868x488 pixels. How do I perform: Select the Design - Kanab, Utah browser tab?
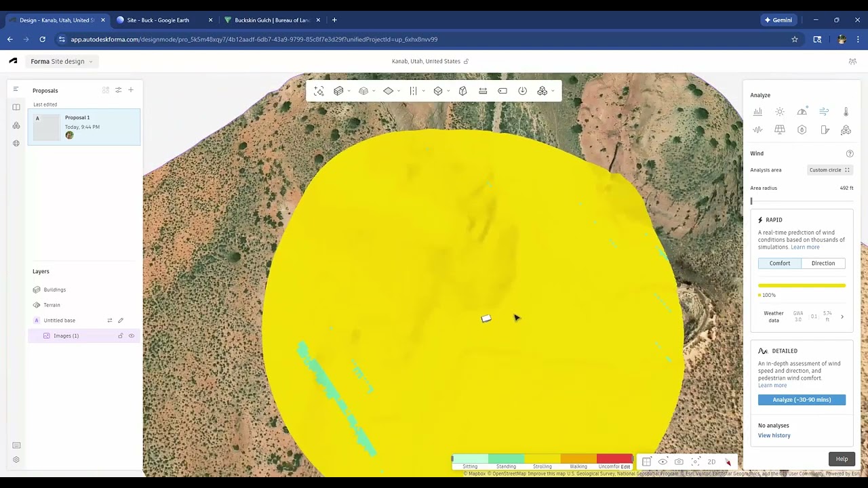click(56, 20)
